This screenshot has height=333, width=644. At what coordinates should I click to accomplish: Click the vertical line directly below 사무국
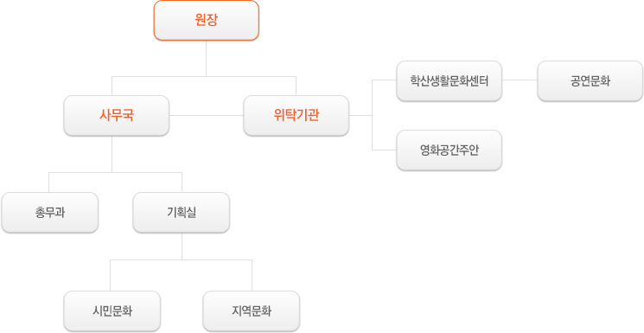(x=112, y=154)
